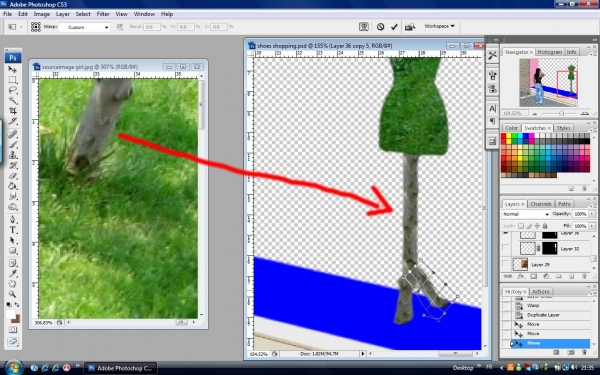The image size is (600, 375).
Task: Open the Paragraph panel icon in dock
Action: (x=492, y=122)
